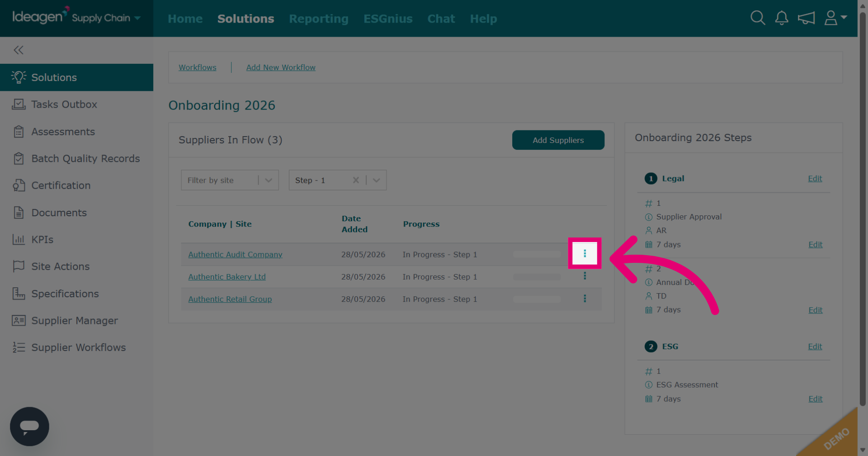Click the KPIs bar chart icon
The image size is (868, 456).
click(x=19, y=239)
